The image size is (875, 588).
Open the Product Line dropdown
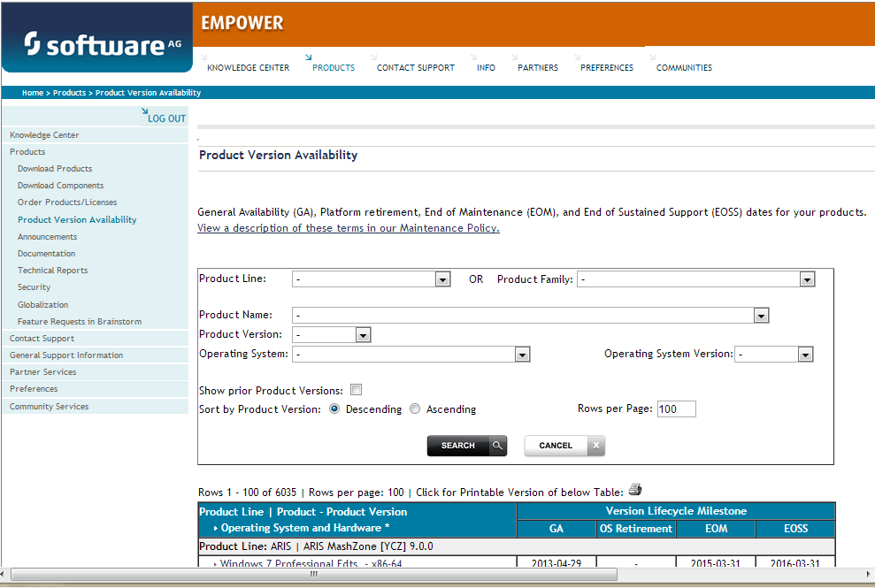pos(443,279)
